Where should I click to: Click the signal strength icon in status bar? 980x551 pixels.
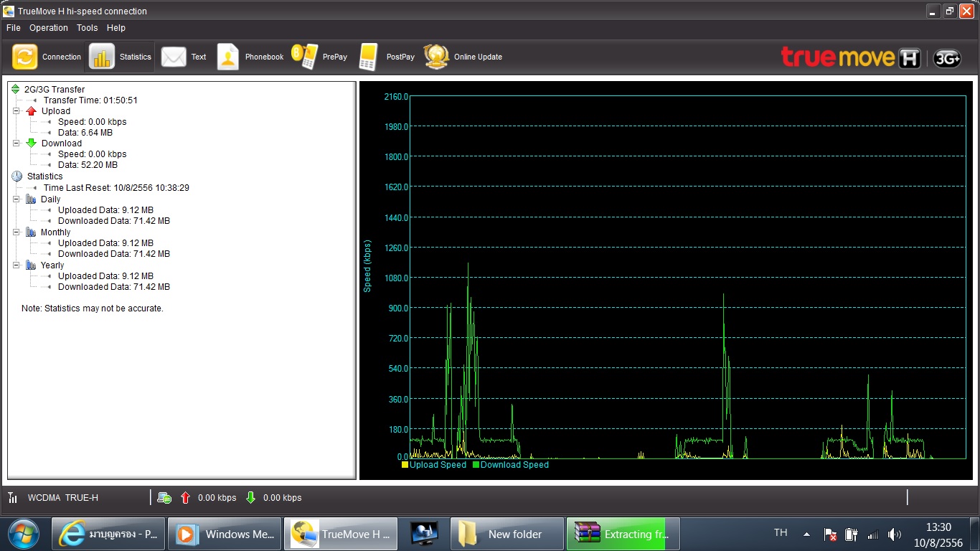click(13, 497)
